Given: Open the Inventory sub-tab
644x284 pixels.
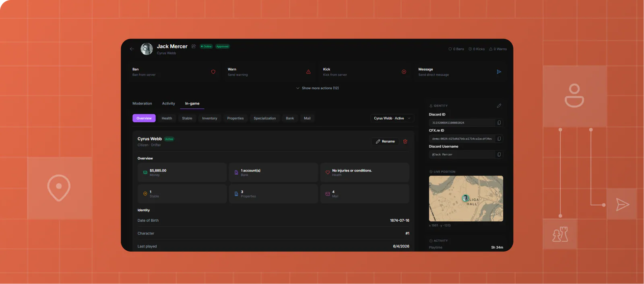Looking at the screenshot, I should (x=209, y=118).
